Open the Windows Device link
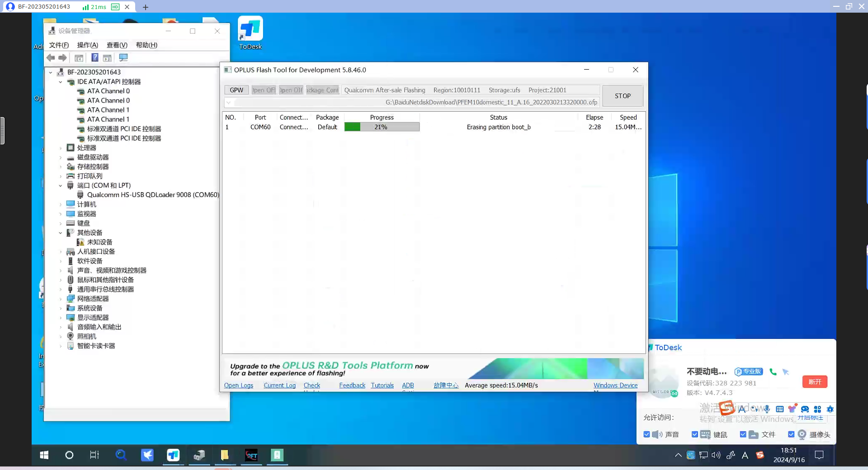Viewport: 868px width, 470px height. pyautogui.click(x=616, y=385)
